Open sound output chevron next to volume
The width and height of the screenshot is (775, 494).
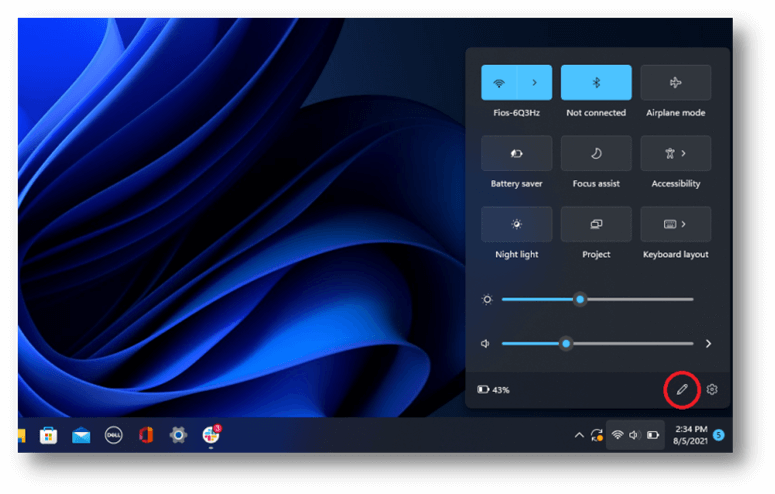tap(708, 344)
